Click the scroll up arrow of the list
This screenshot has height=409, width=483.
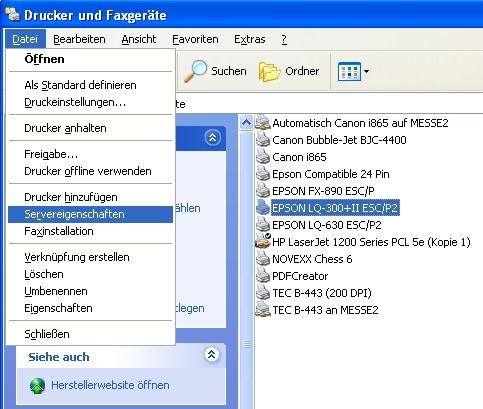pos(246,122)
